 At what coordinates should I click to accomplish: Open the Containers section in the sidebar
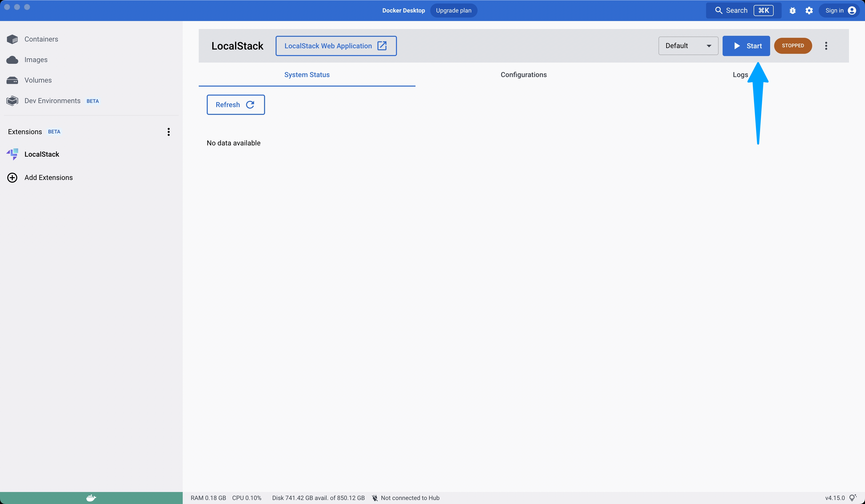click(41, 39)
